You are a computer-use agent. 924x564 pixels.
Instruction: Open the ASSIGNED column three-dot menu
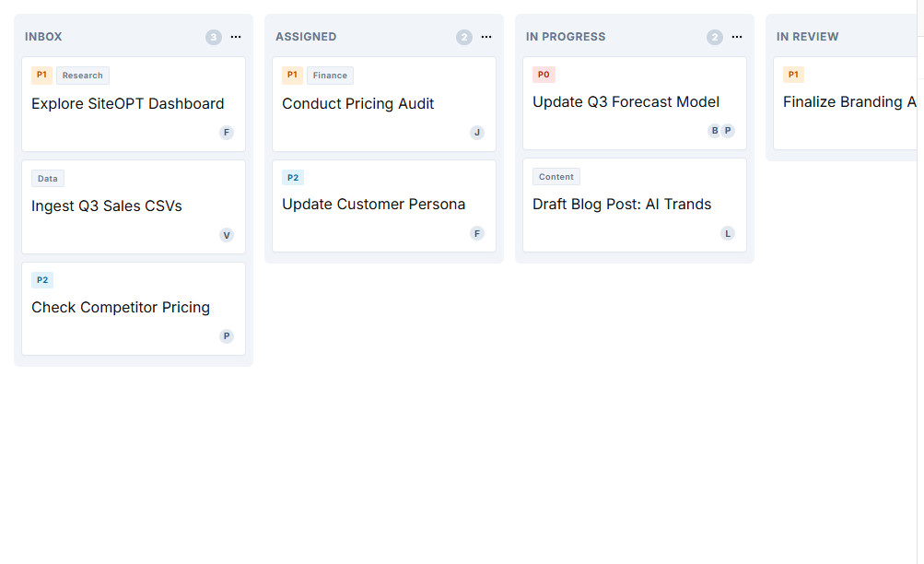click(x=486, y=37)
